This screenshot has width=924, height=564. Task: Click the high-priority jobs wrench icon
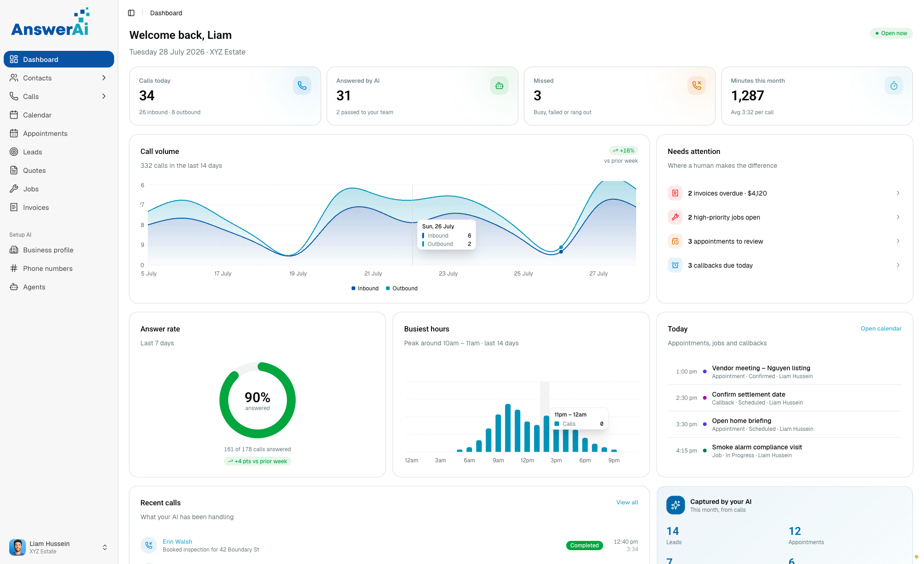[675, 217]
